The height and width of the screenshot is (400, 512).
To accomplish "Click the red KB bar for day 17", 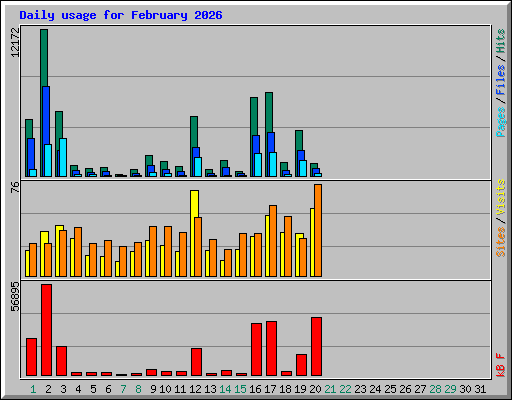I will [271, 349].
